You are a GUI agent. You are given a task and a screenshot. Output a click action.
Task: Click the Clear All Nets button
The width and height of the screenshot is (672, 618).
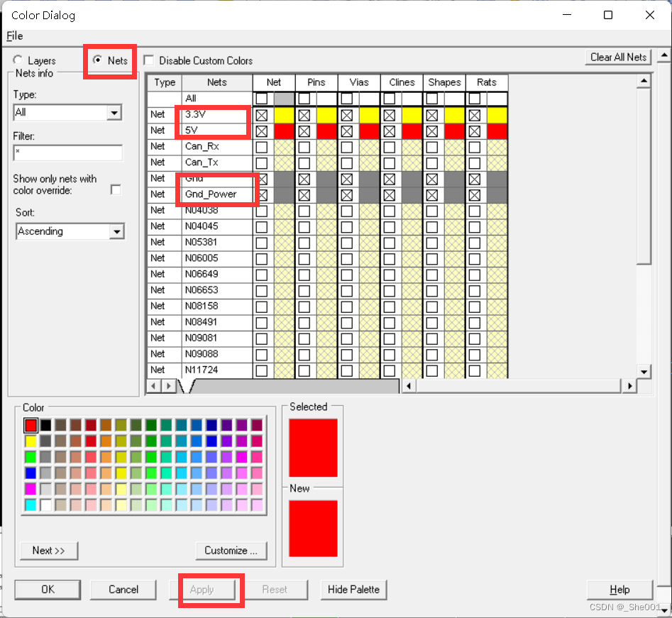pyautogui.click(x=618, y=57)
